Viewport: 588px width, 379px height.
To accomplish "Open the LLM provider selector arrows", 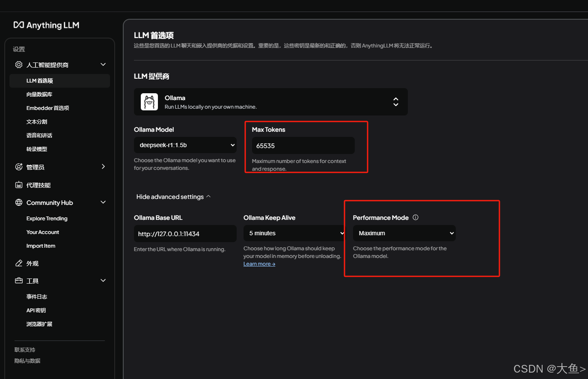I will coord(396,102).
